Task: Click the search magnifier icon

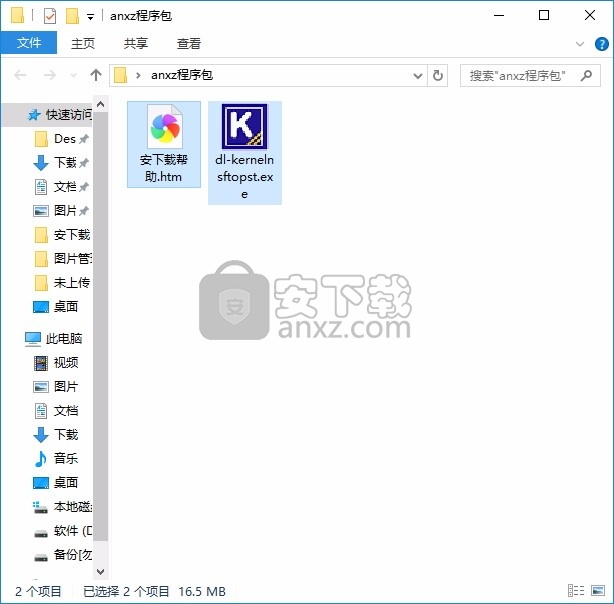Action: pyautogui.click(x=586, y=75)
